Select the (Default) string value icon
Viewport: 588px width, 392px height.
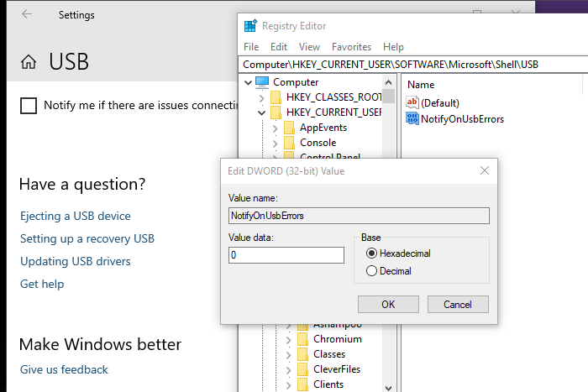tap(412, 102)
